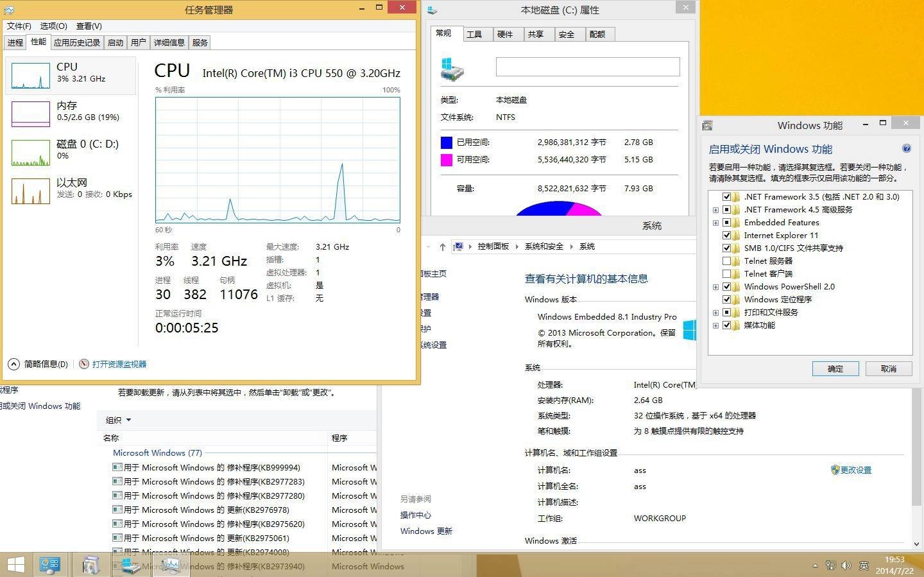Expand .NET Framework 4.5 高级服务 tree node
Screen dimensions: 924x577
[x=715, y=210]
